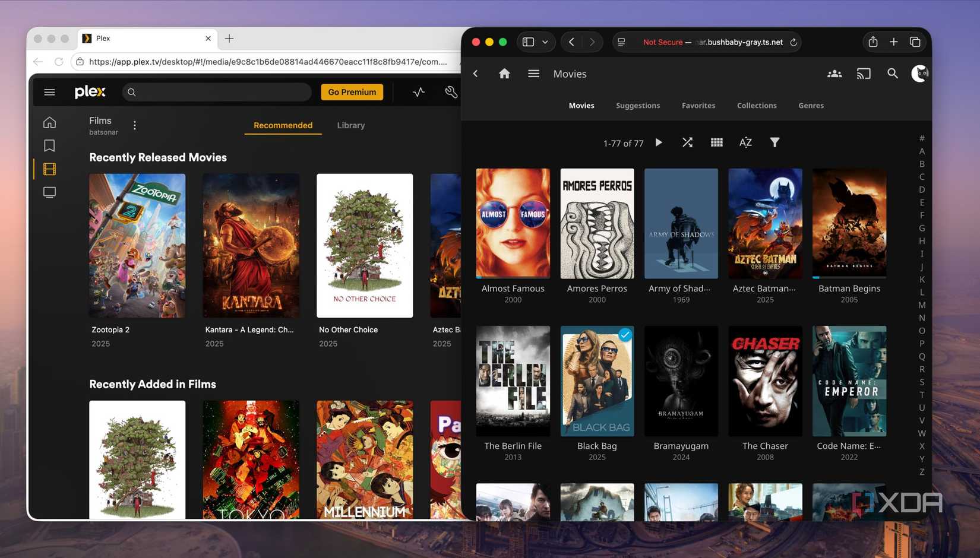Switch to the Recommended tab in Plex
The height and width of the screenshot is (558, 980).
tap(283, 125)
